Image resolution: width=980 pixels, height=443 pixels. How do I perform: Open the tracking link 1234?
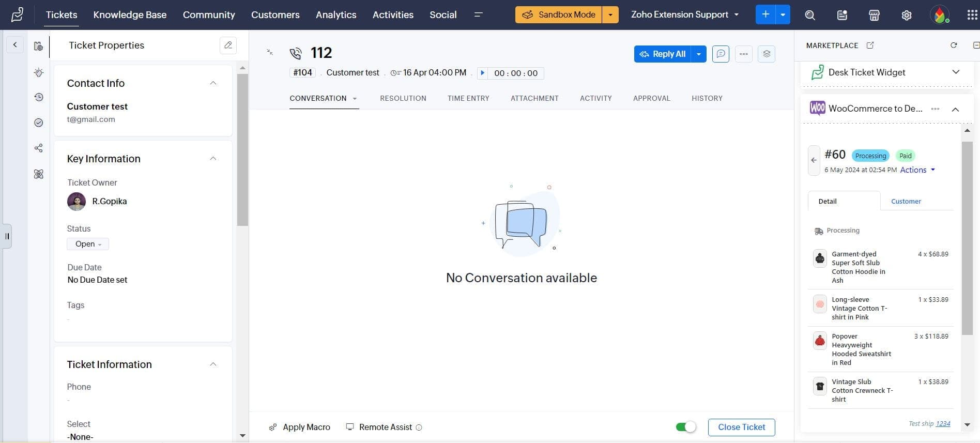click(x=943, y=423)
